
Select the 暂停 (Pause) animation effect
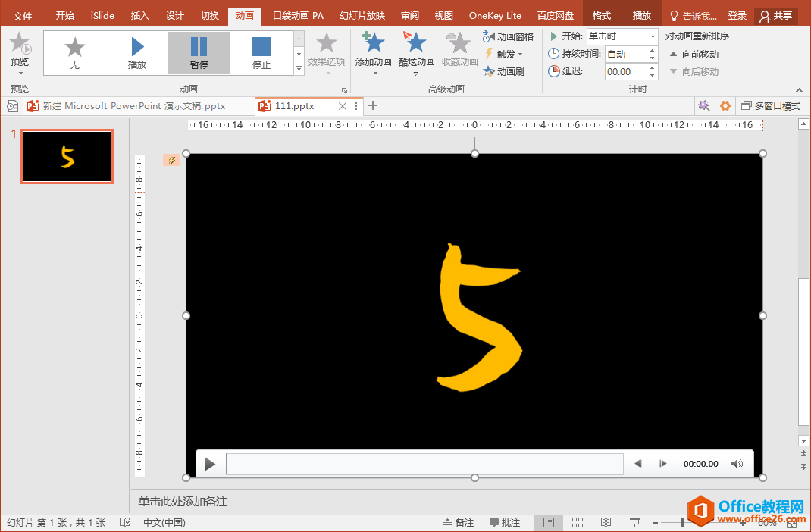(x=199, y=53)
